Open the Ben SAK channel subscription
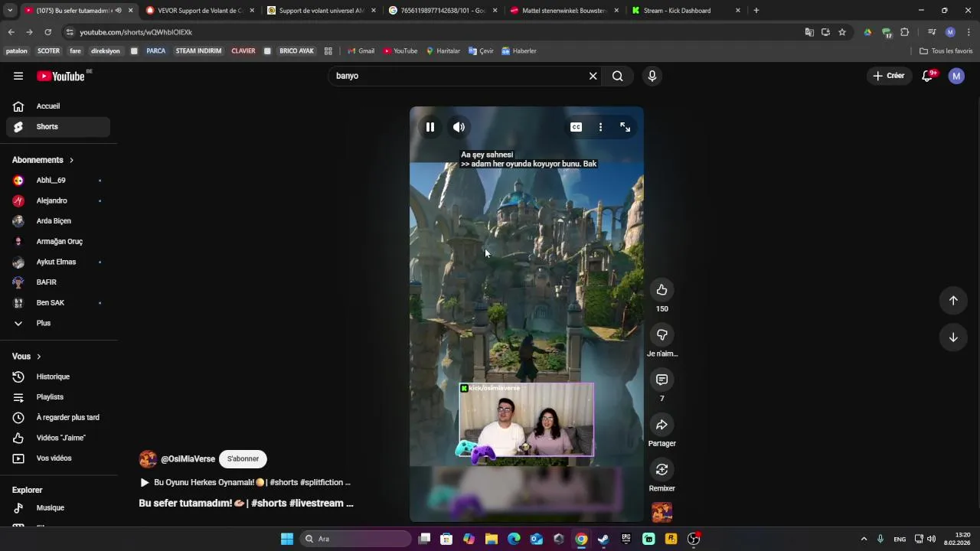 [x=58, y=303]
